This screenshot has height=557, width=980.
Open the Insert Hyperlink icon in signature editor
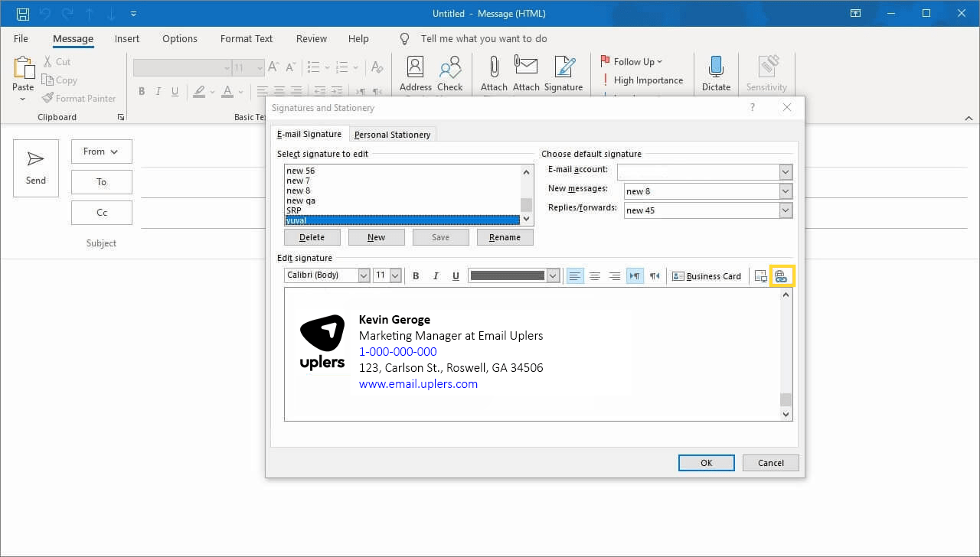[782, 275]
